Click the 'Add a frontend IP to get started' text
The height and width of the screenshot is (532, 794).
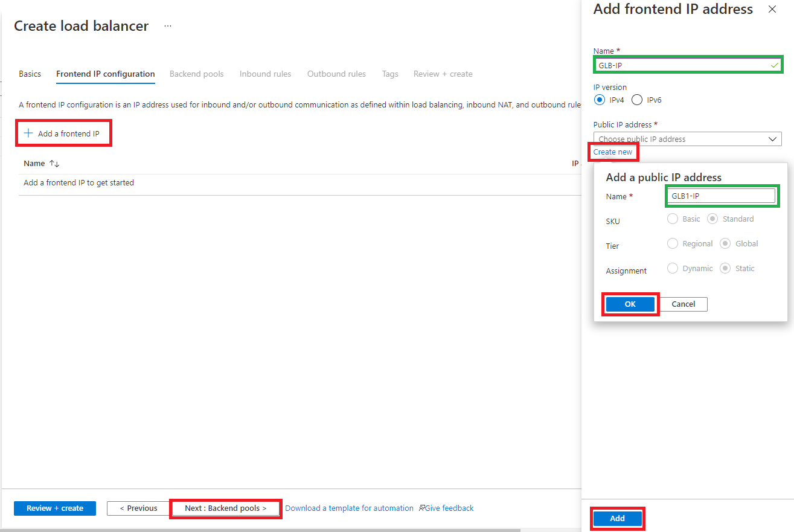point(78,182)
